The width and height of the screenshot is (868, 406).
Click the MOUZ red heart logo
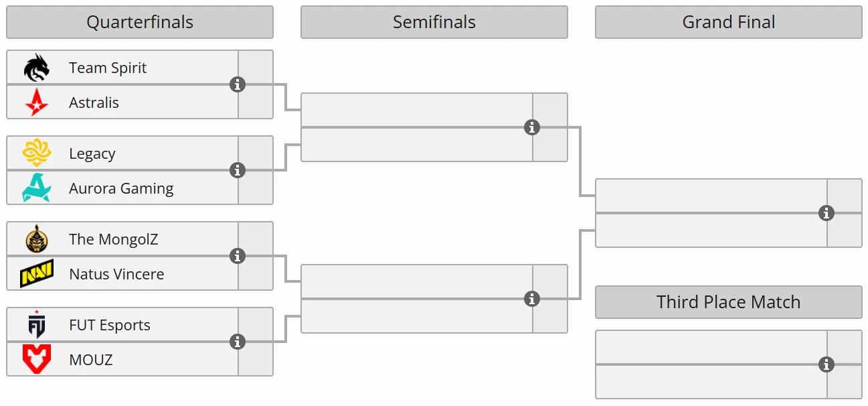tap(37, 360)
